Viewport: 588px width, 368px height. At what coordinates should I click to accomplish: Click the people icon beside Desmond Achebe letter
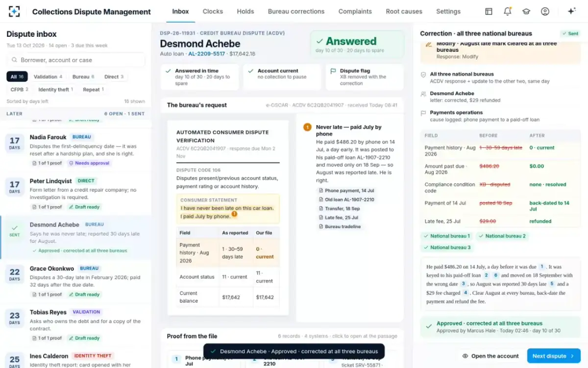coord(423,94)
